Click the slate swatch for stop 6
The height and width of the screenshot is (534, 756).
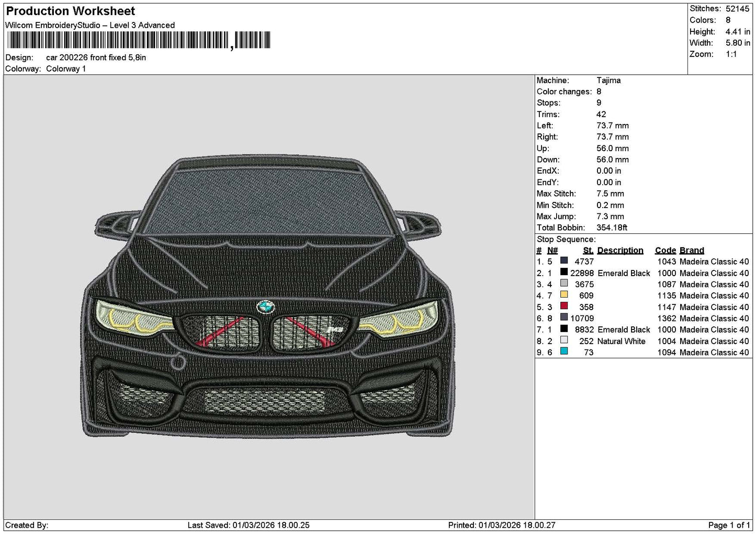coord(564,317)
